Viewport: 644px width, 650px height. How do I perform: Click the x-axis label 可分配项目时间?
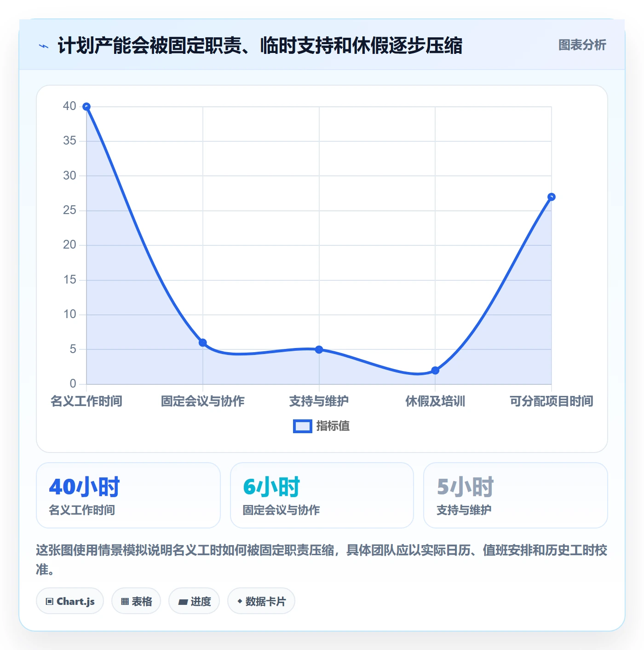(552, 401)
